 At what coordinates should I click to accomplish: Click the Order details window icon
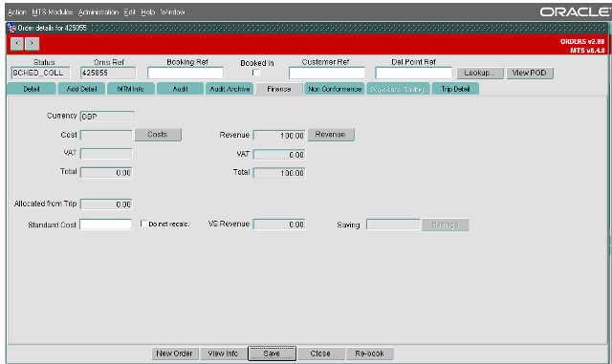click(x=11, y=28)
